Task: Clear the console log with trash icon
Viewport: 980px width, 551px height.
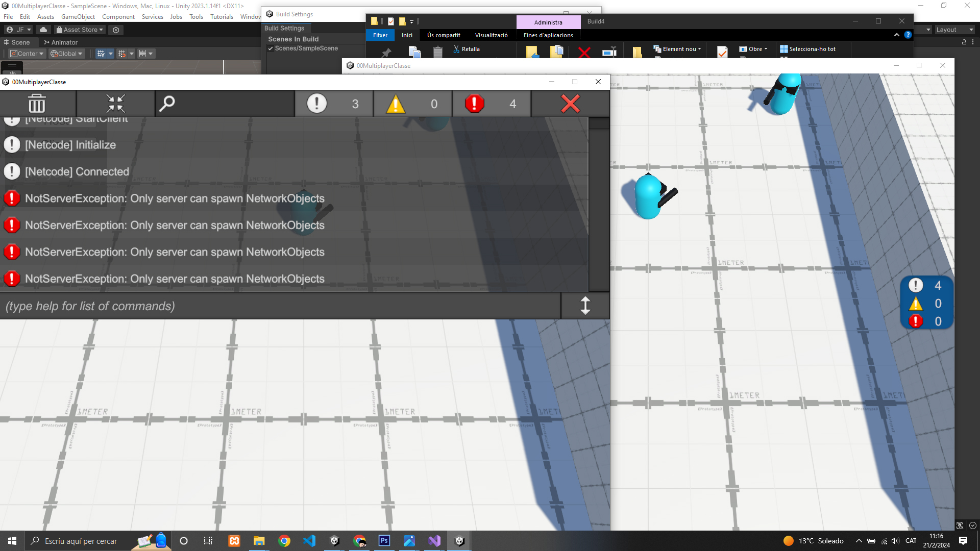Action: click(x=37, y=104)
